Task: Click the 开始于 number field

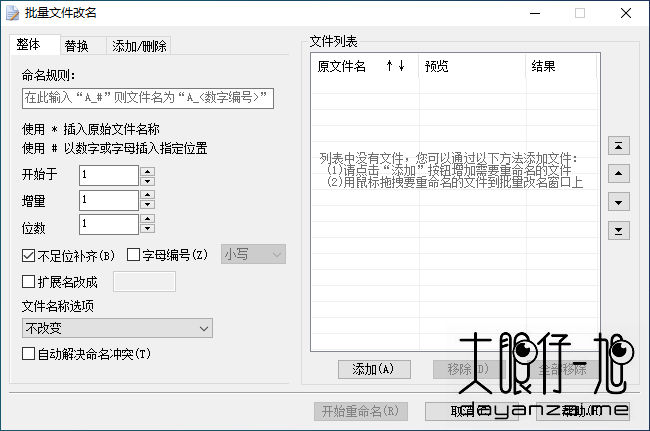Action: tap(109, 175)
